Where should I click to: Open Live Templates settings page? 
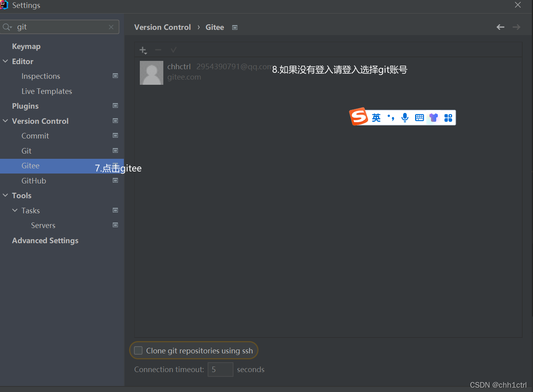coord(47,91)
